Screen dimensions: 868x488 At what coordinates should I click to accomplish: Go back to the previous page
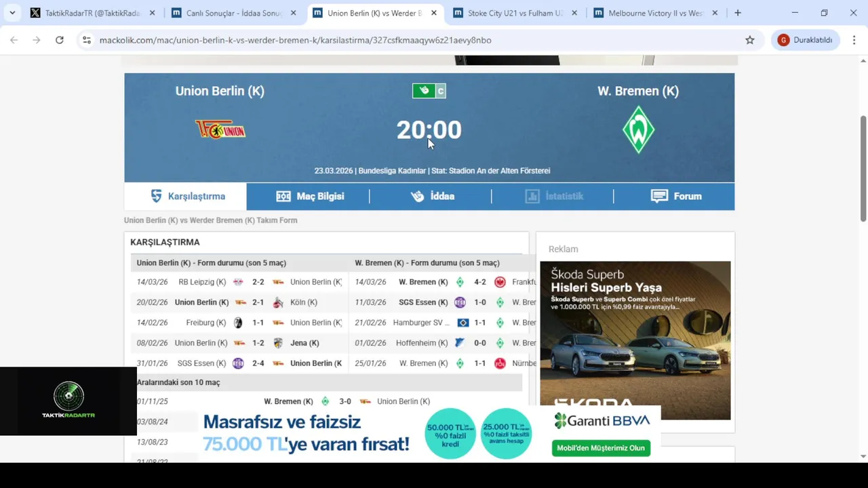click(14, 40)
